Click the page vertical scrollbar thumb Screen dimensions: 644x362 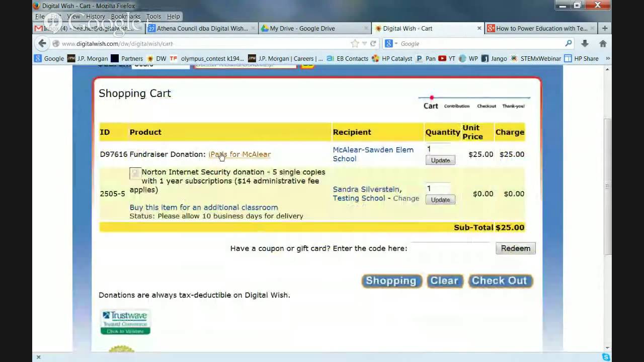pyautogui.click(x=608, y=186)
